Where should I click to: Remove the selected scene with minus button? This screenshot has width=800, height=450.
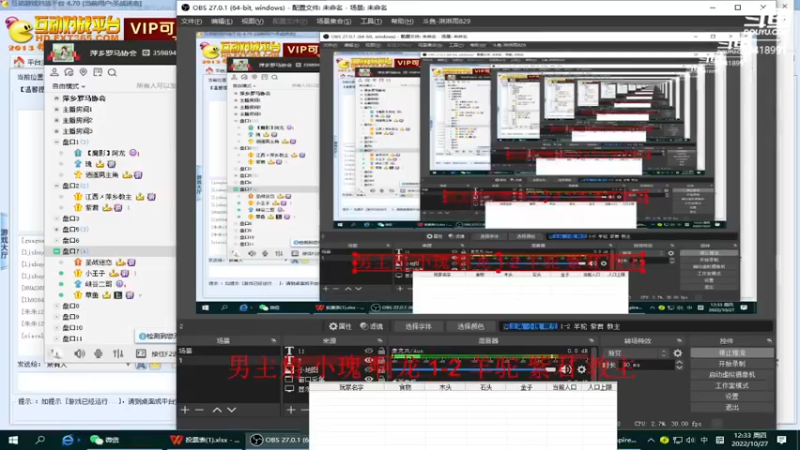pyautogui.click(x=199, y=410)
